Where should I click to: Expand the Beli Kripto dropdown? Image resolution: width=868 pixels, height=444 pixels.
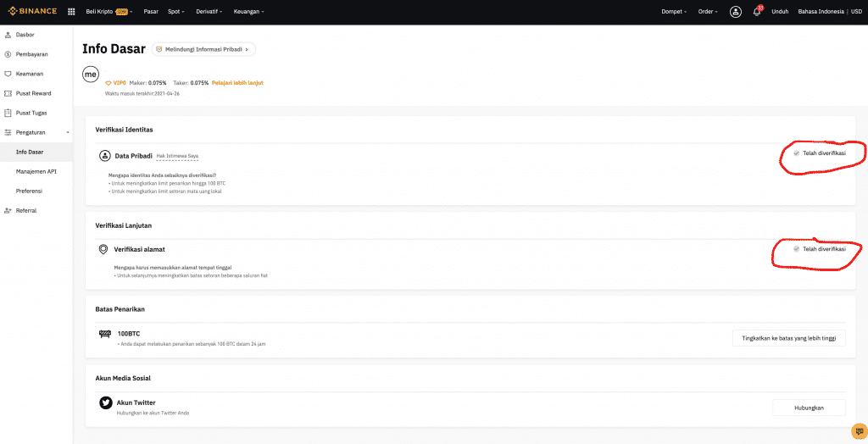108,12
